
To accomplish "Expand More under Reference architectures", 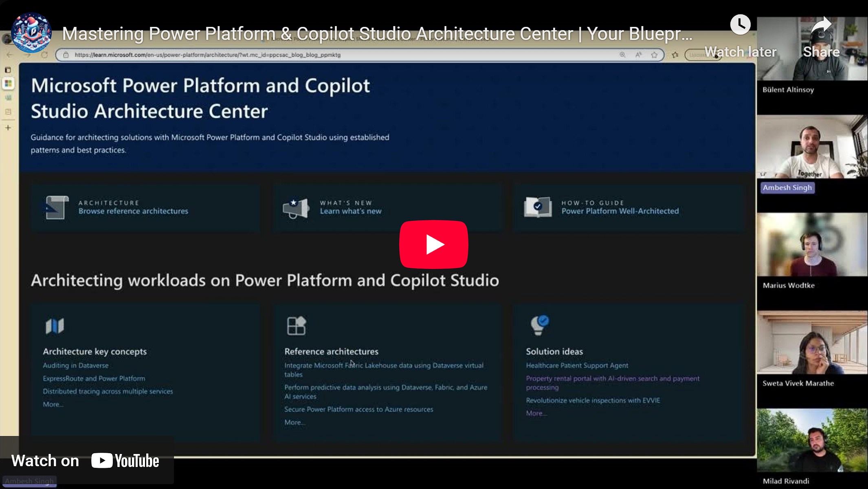I will coord(294,423).
